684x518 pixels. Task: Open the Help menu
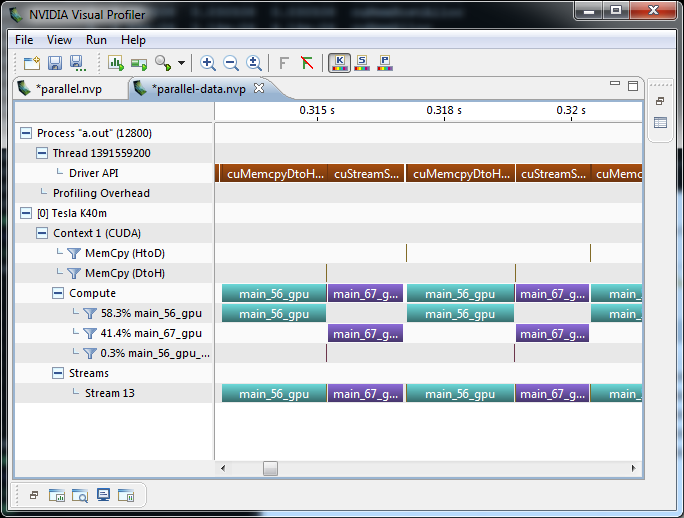pos(133,40)
